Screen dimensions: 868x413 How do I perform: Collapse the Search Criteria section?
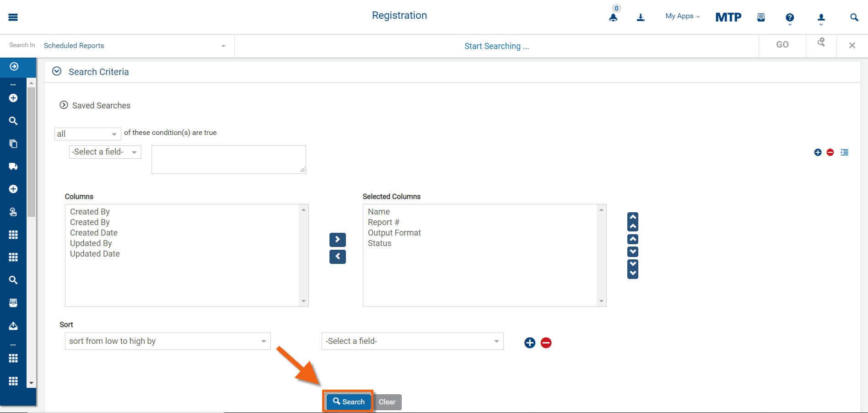(57, 71)
